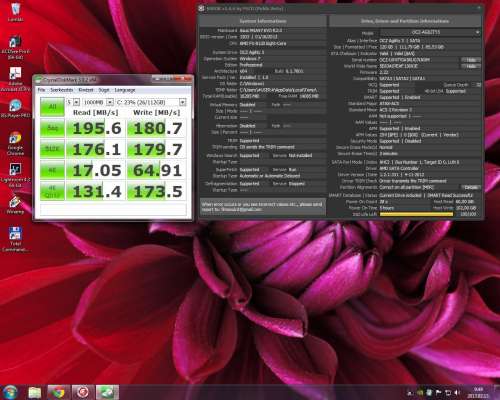Open the Szerkesztés menu in CrystalDiskMark

(62, 90)
